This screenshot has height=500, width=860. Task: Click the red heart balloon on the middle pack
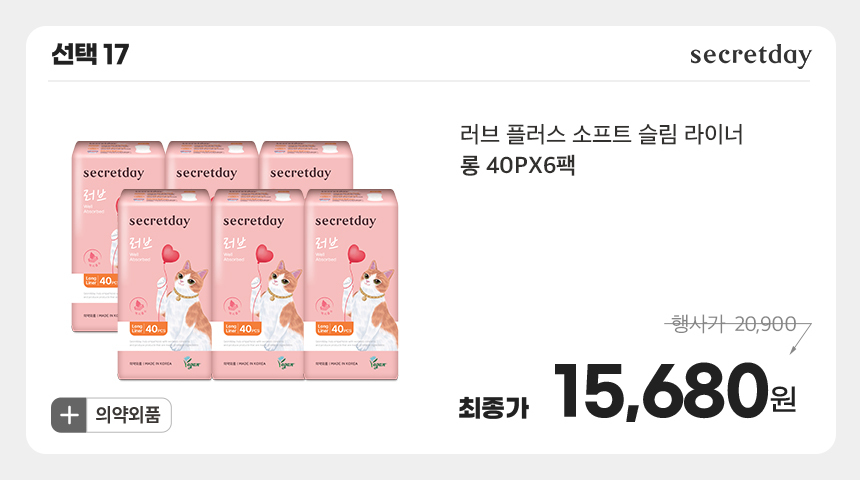[x=264, y=254]
